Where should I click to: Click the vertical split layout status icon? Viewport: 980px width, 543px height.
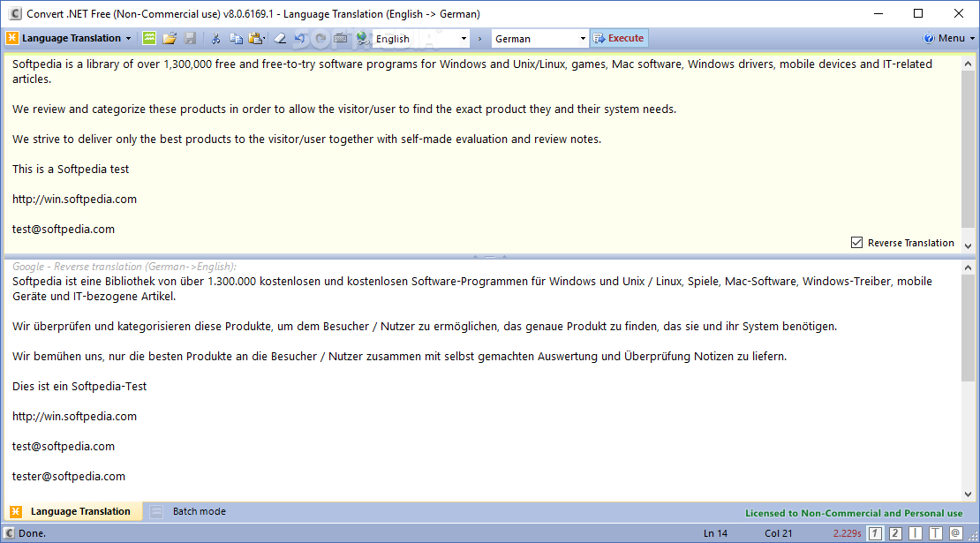pos(915,533)
